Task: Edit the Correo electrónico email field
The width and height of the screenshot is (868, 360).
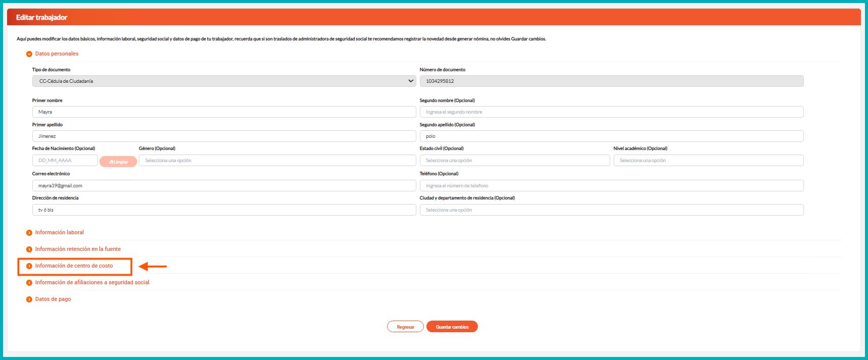Action: pos(224,186)
